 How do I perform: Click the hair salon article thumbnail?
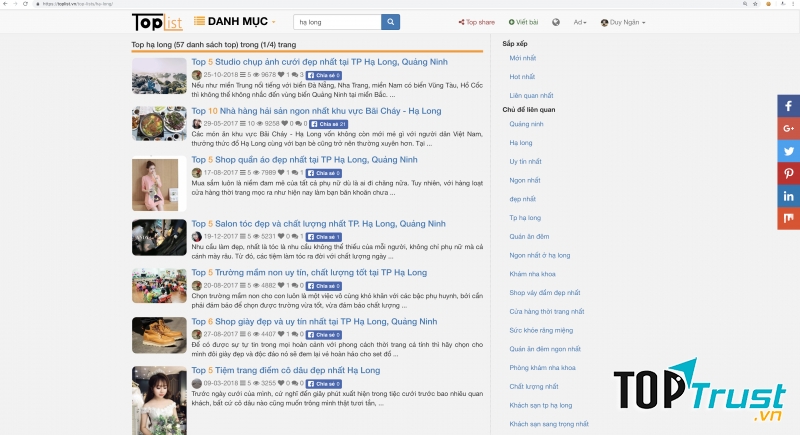pos(159,238)
